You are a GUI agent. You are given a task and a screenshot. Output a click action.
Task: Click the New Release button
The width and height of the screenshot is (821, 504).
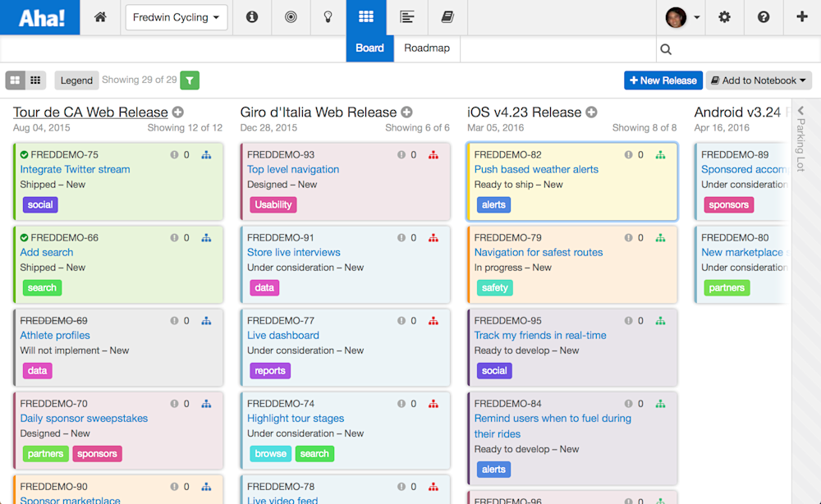tap(663, 80)
